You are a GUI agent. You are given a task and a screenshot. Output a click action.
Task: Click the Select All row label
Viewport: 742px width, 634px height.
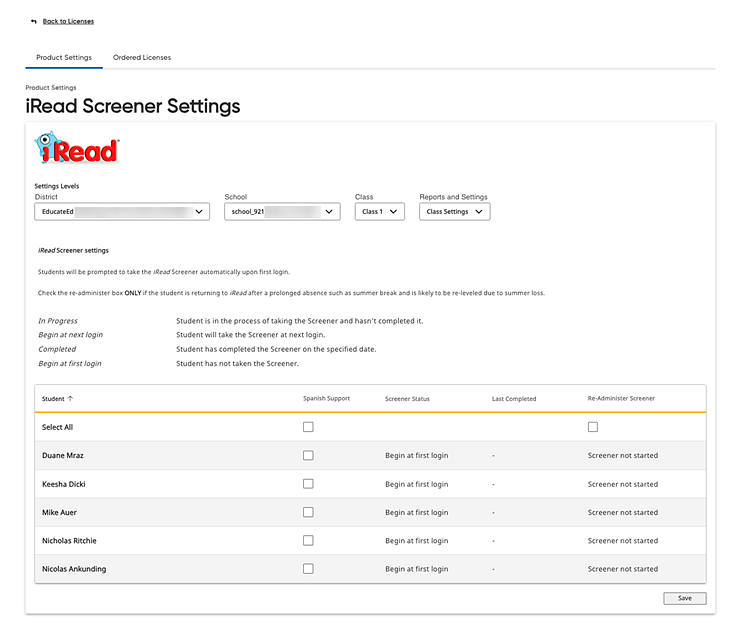[57, 427]
